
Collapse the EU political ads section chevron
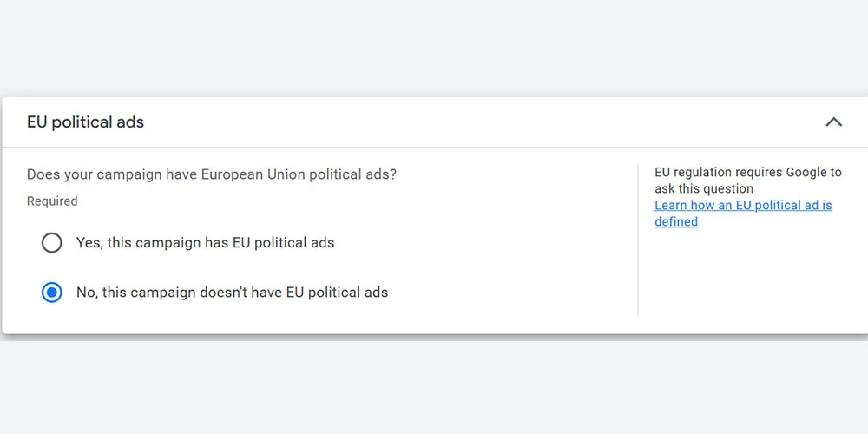[x=833, y=122]
